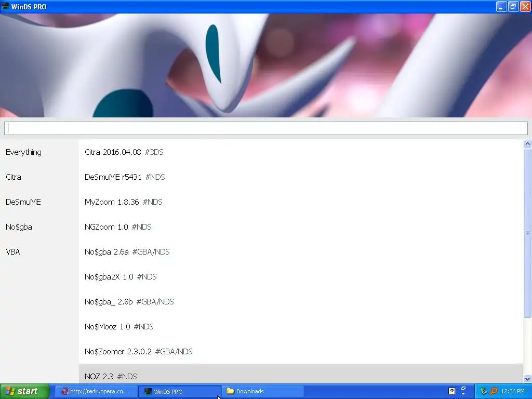Open No$Mooz 1.0 #NDS entry

pos(301,327)
